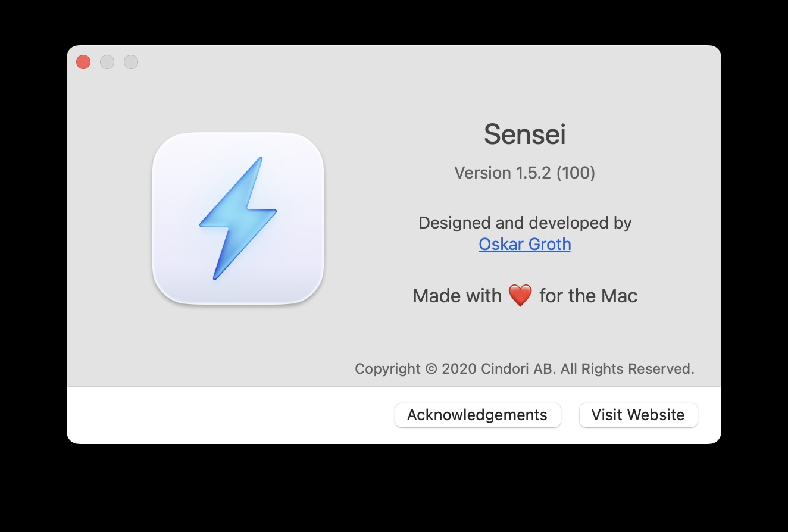The height and width of the screenshot is (532, 788).
Task: Open the Acknowledgements
Action: pyautogui.click(x=477, y=415)
